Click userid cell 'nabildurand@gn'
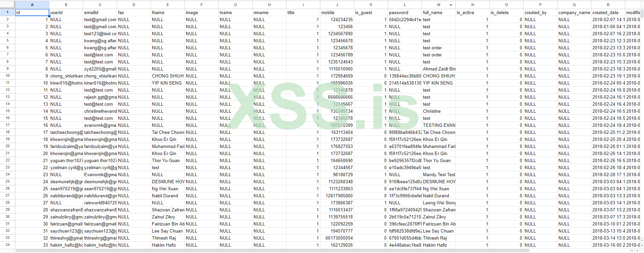 [66, 196]
